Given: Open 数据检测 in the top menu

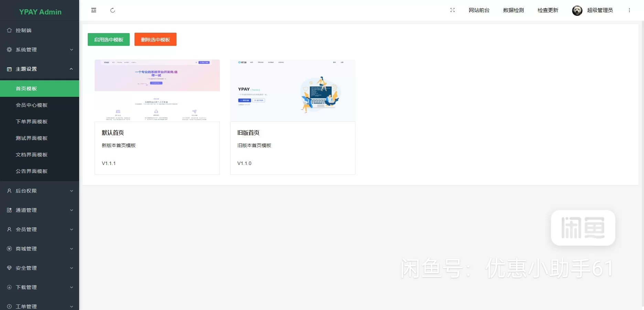Looking at the screenshot, I should click(513, 10).
